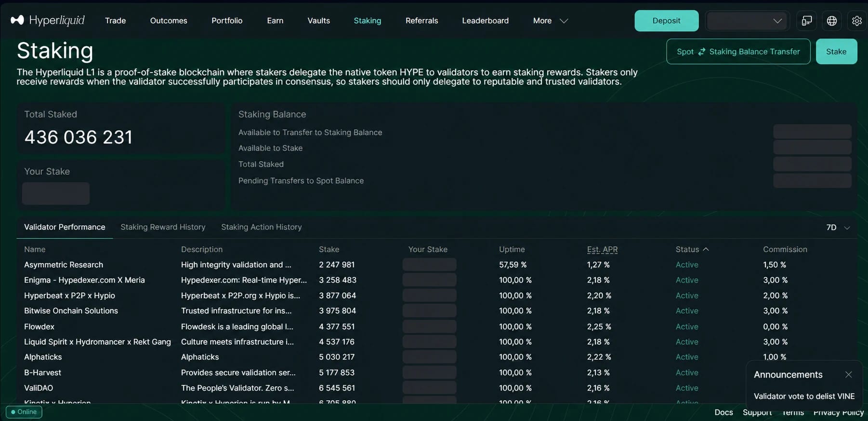Click the 57,59 % uptime value

point(513,265)
